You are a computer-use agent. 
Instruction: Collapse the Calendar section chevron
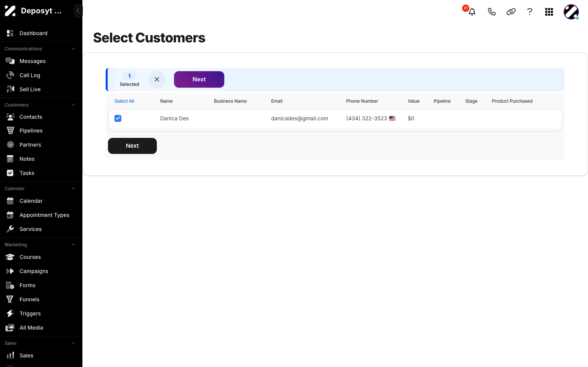click(74, 189)
